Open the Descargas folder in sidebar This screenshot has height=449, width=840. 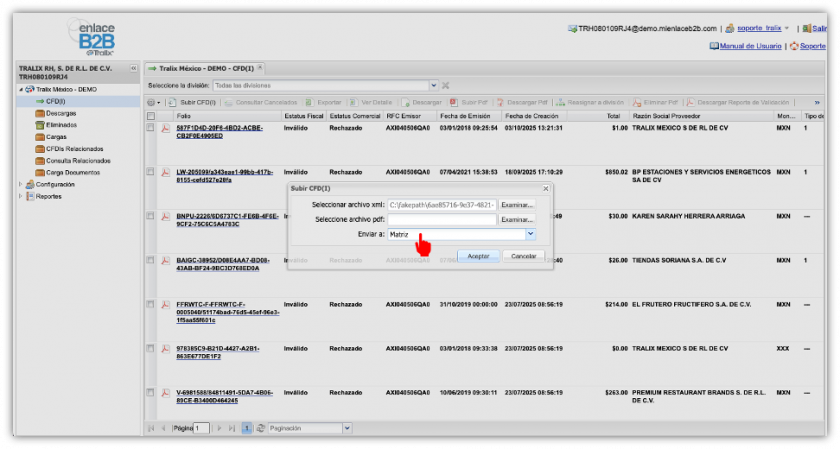point(59,113)
